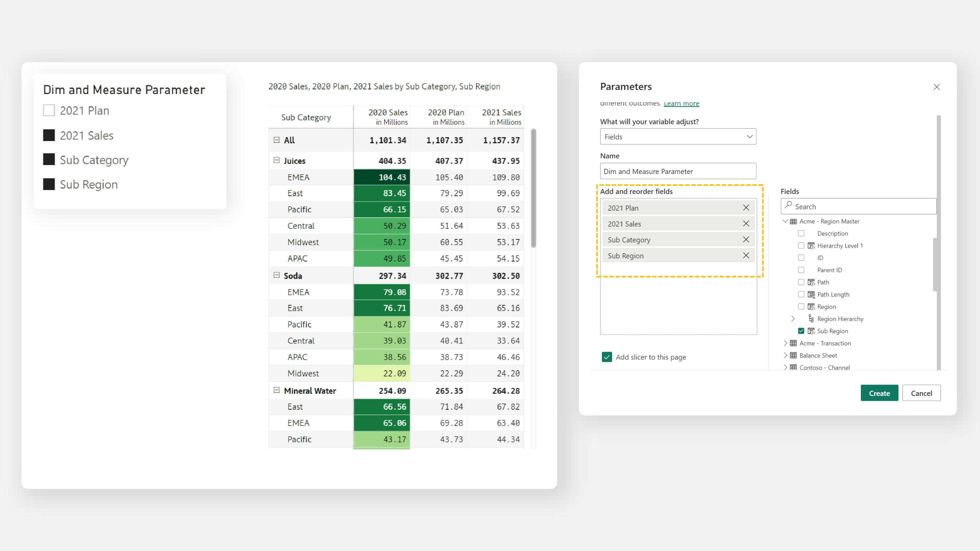The width and height of the screenshot is (980, 551).
Task: Click the matrix vertical scrollbar
Action: 533,188
